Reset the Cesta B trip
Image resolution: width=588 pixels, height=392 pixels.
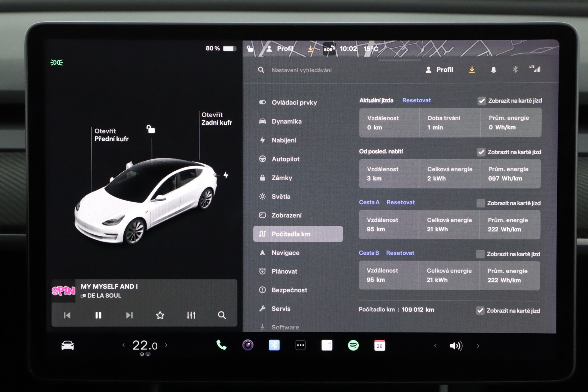pyautogui.click(x=400, y=253)
